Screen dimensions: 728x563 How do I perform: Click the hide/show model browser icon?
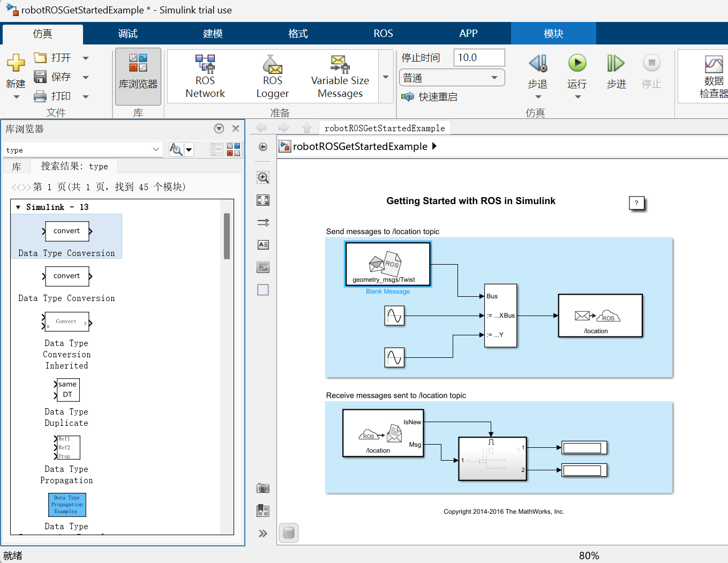click(263, 147)
